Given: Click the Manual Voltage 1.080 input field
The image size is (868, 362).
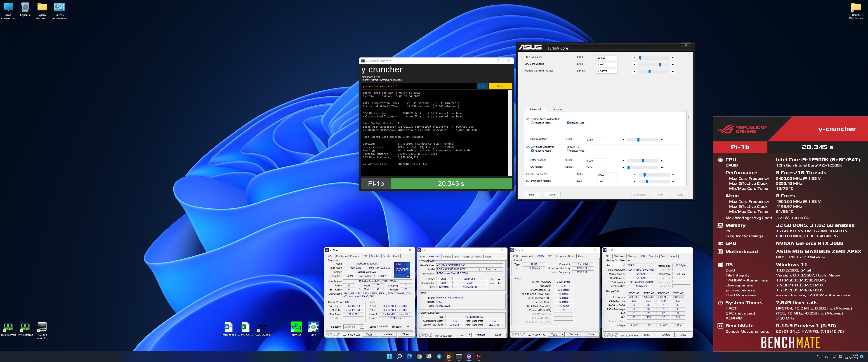Looking at the screenshot, I should click(x=596, y=140).
